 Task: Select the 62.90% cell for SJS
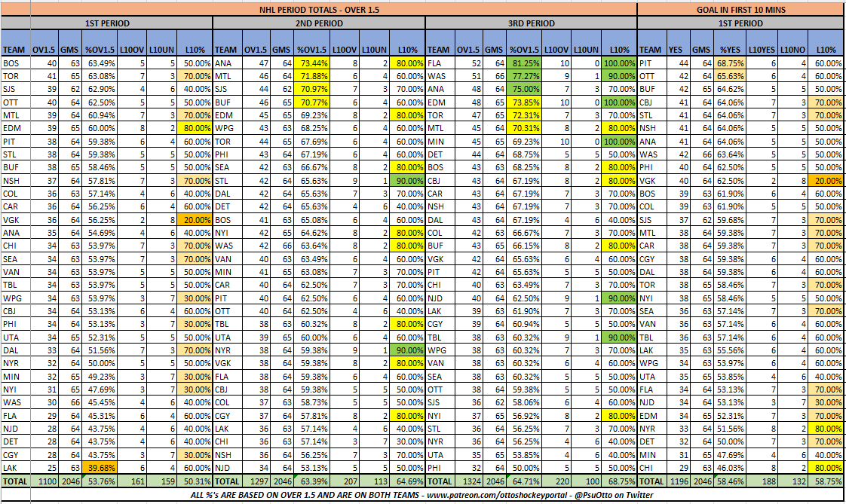click(100, 89)
